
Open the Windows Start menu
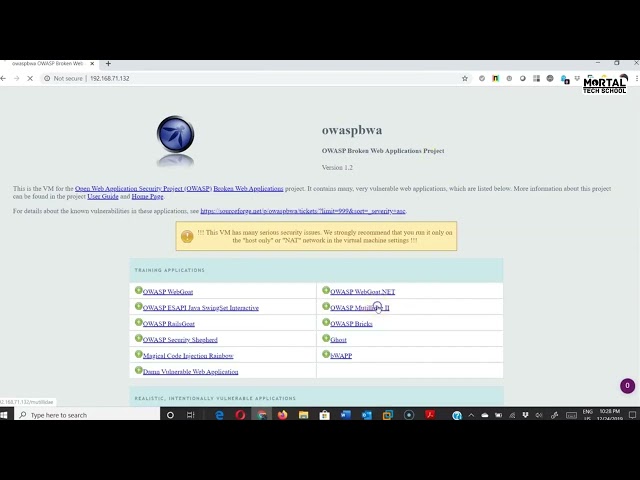4,415
